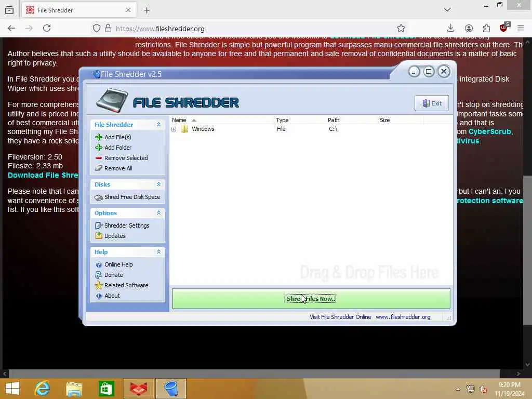Viewport: 532px width, 399px height.
Task: Click the page horizontal scrollbar
Action: (x=255, y=374)
